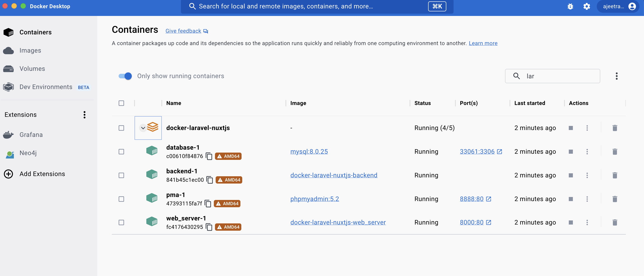Screen dimensions: 644x276
Task: Delete the docker-laravel-nuxtjs stack
Action: tap(615, 128)
